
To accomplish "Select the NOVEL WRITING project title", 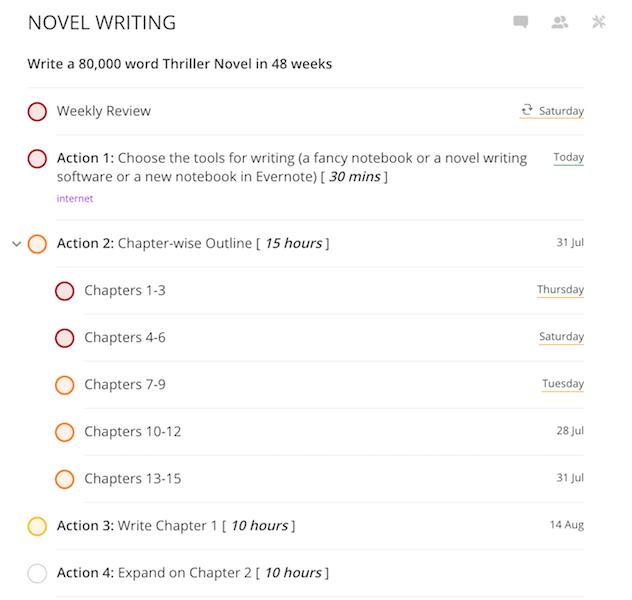I will [102, 23].
